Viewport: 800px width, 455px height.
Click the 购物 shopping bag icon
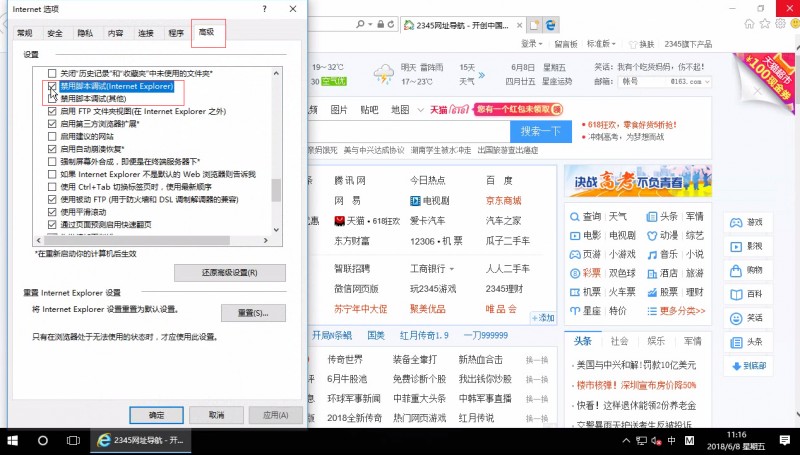tap(736, 270)
